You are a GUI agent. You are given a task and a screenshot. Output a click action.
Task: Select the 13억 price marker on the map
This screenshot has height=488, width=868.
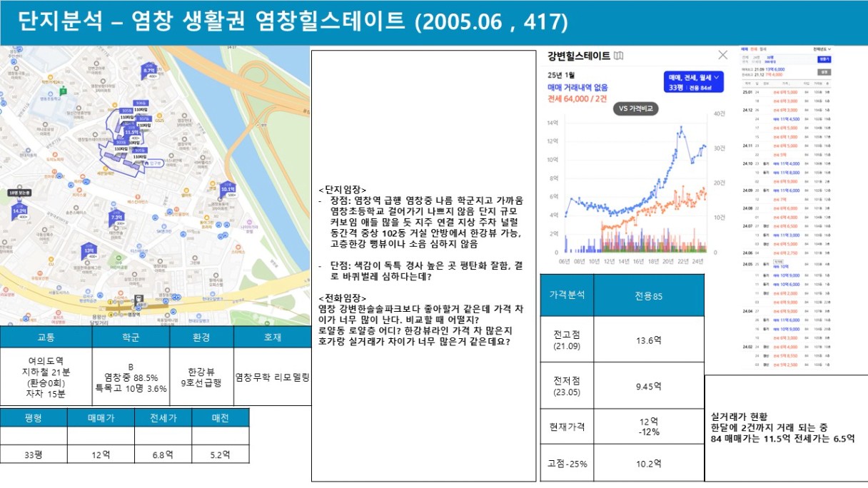click(89, 251)
